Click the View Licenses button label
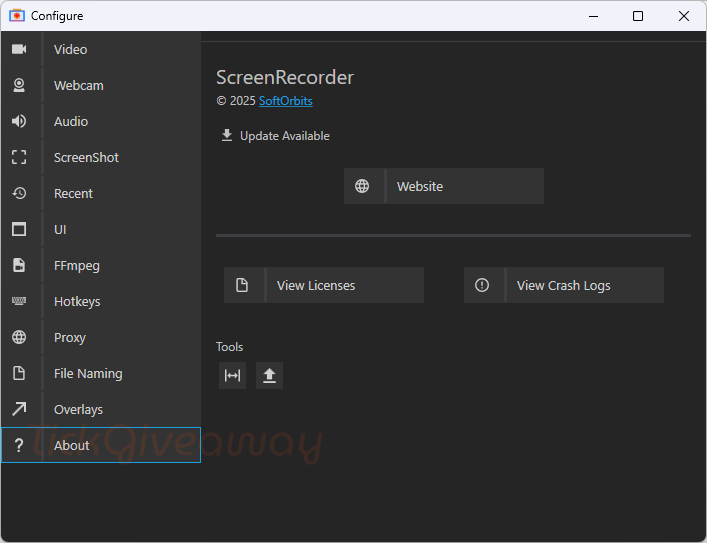Viewport: 707px width, 543px height. [x=316, y=285]
